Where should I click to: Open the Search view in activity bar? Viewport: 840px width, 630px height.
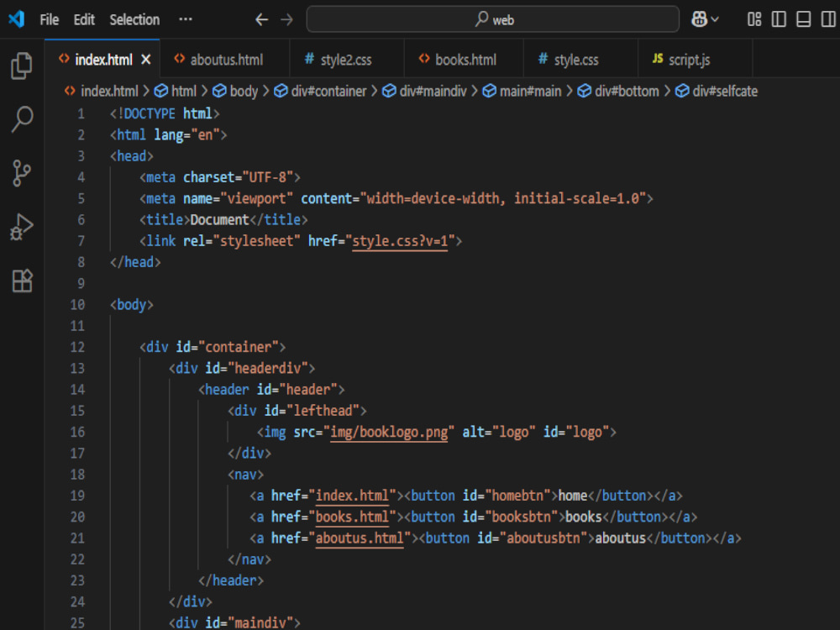point(22,119)
